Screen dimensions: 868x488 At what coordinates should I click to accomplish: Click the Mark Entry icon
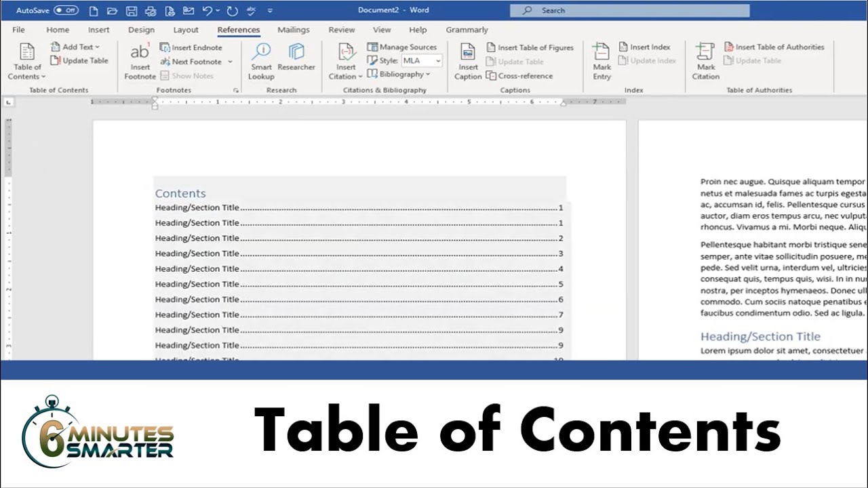pyautogui.click(x=601, y=62)
